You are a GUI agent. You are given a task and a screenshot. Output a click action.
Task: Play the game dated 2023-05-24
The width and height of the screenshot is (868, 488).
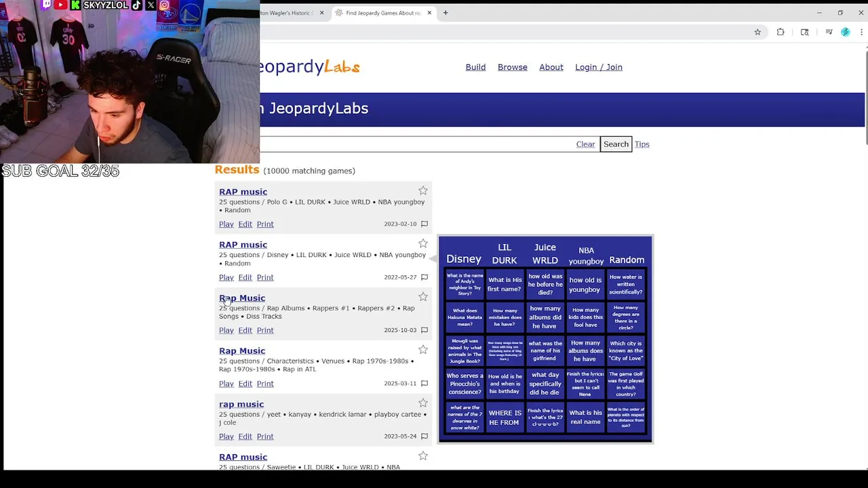[x=226, y=436]
